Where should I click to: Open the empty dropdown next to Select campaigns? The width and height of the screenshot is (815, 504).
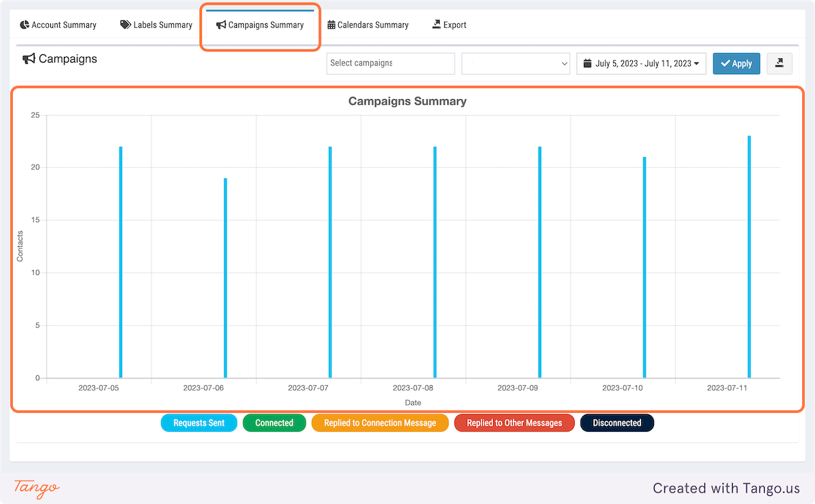[x=516, y=63]
